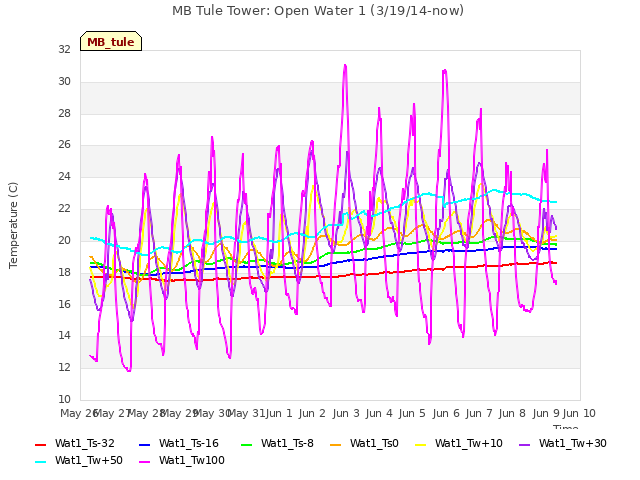
Task: Click the Wat1_Tw+30 legend label
Action: (573, 443)
